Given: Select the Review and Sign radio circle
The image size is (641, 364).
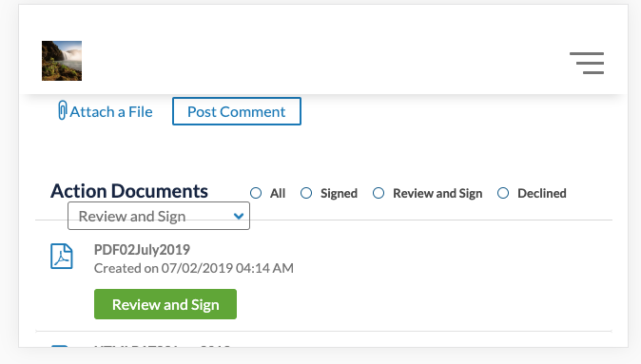Looking at the screenshot, I should [x=379, y=193].
